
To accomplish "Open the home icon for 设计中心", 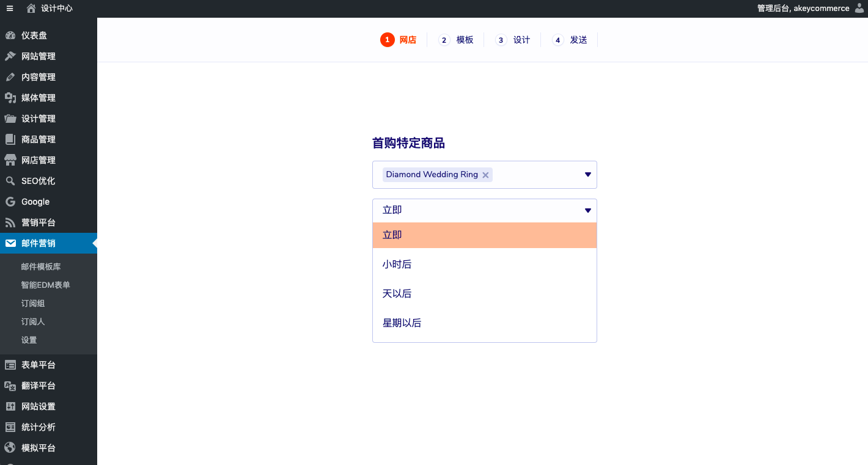I will click(x=31, y=9).
